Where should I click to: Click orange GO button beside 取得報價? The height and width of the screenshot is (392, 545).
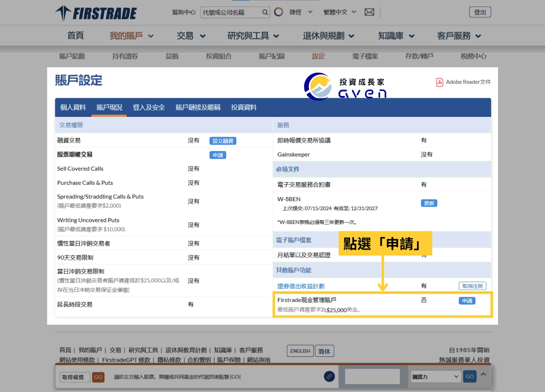click(x=98, y=377)
